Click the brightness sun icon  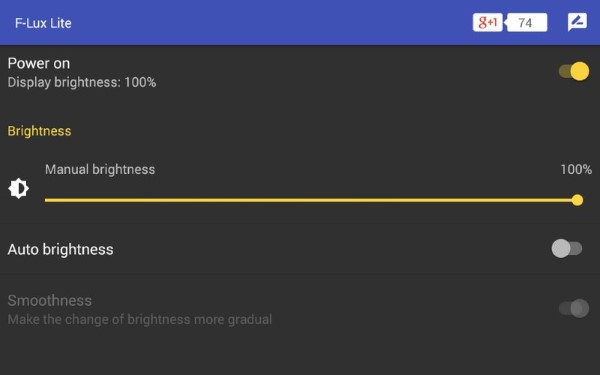pyautogui.click(x=18, y=188)
